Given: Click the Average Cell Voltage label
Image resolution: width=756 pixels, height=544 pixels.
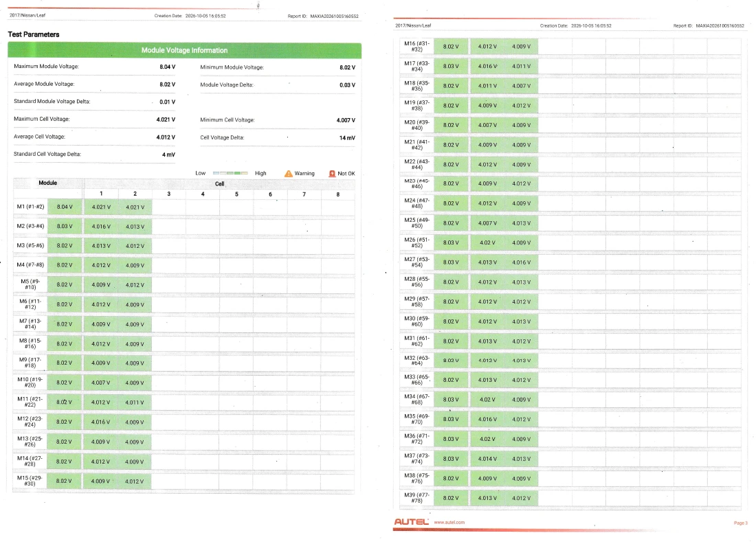Looking at the screenshot, I should click(39, 137).
